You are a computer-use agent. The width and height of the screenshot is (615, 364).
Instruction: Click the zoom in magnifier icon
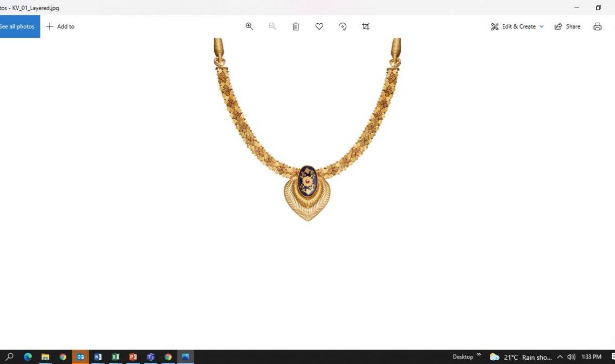[x=249, y=26]
